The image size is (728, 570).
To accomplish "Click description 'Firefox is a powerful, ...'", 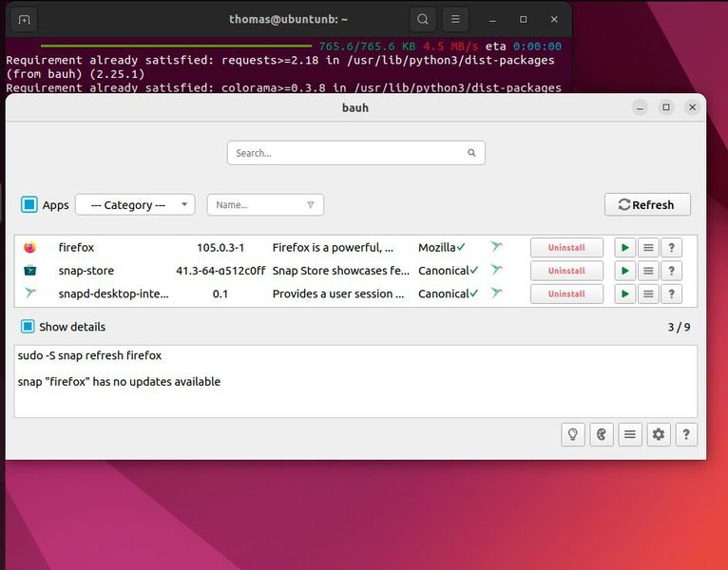I will point(333,247).
